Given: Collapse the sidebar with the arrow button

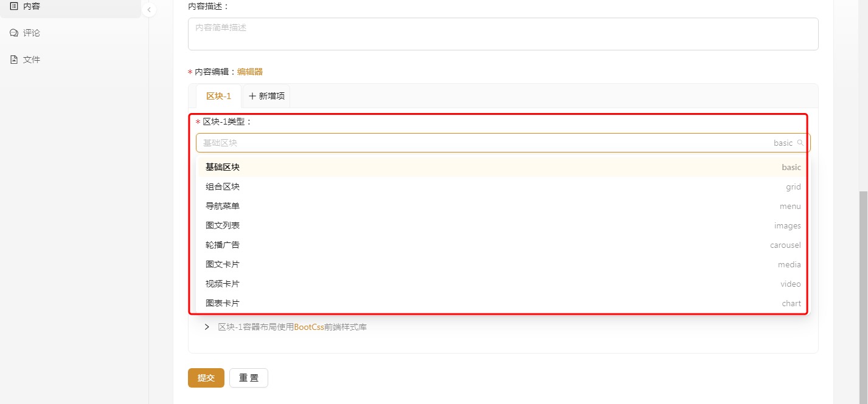Looking at the screenshot, I should pos(149,10).
